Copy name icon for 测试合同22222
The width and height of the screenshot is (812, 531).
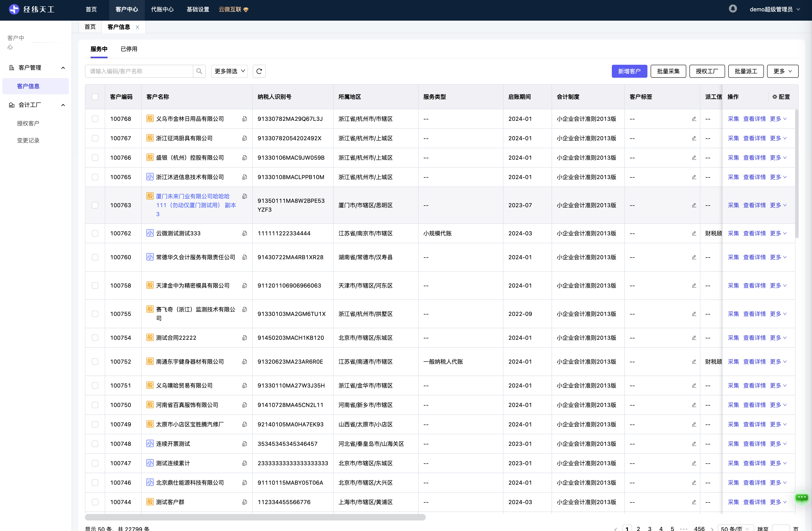245,338
